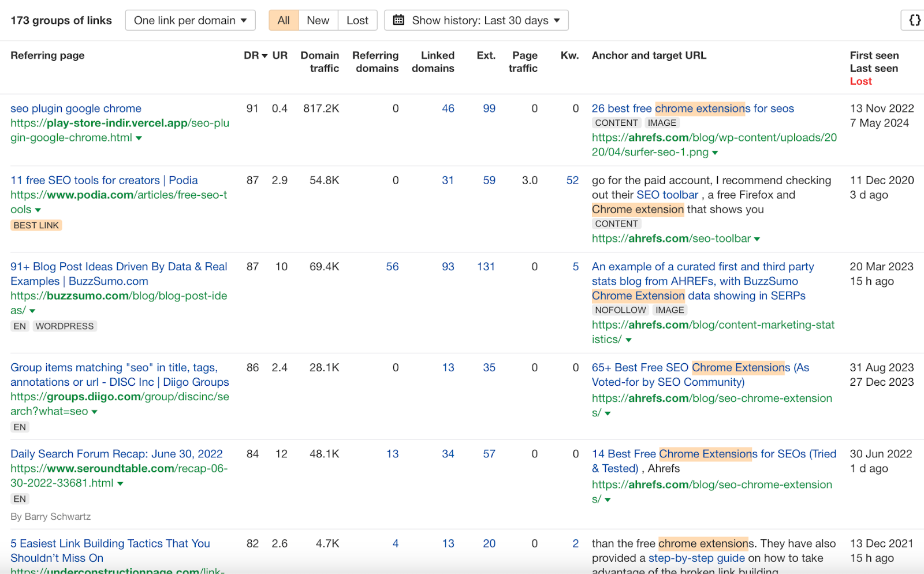
Task: Open One link per domain dropdown
Action: 191,20
